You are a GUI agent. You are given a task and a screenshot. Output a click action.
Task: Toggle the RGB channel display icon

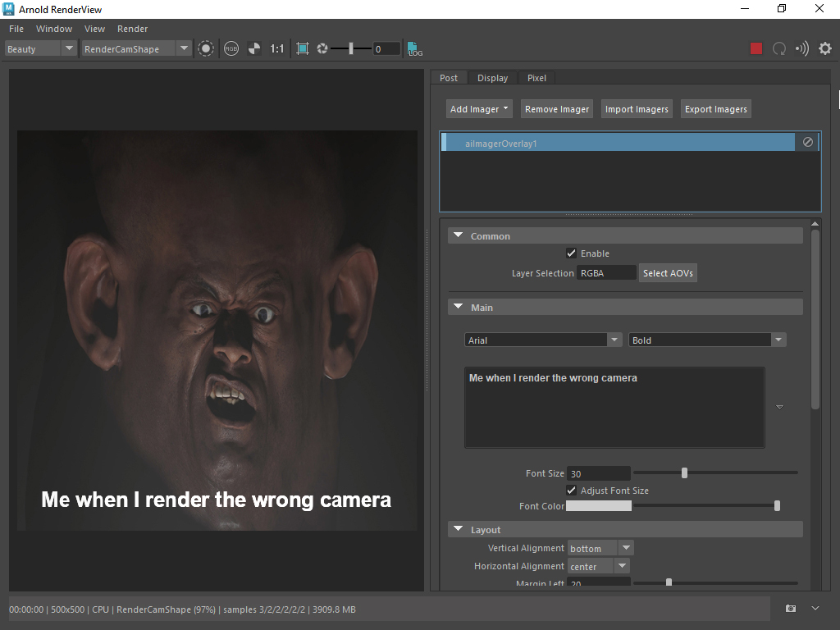231,48
